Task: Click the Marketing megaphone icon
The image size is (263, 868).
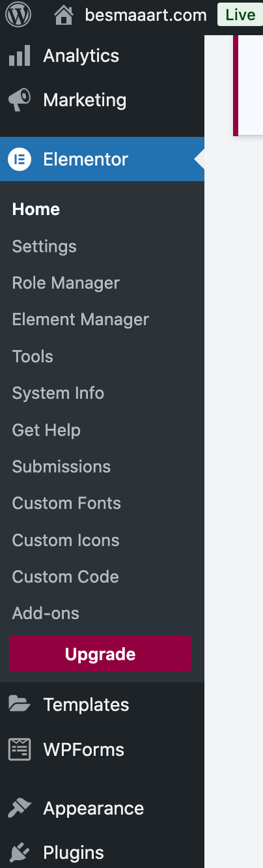Action: pos(20,100)
